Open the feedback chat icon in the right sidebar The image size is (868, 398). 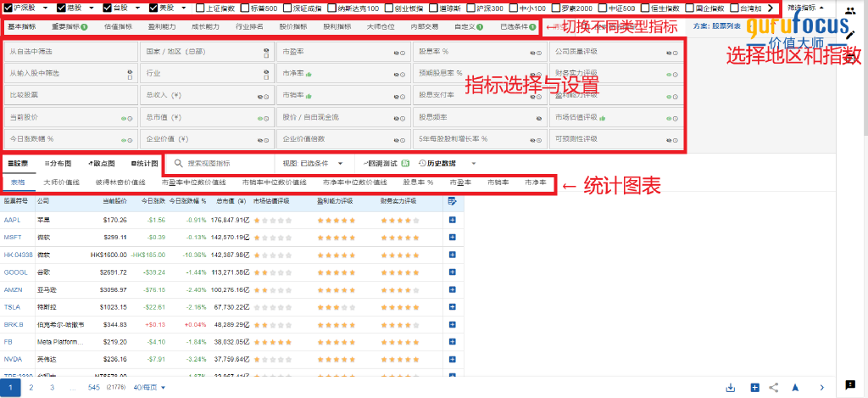850,384
